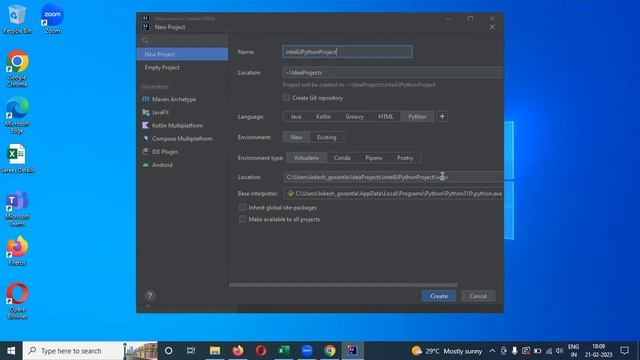Open Task View on the taskbar
Image resolution: width=640 pixels, height=360 pixels.
[191, 351]
